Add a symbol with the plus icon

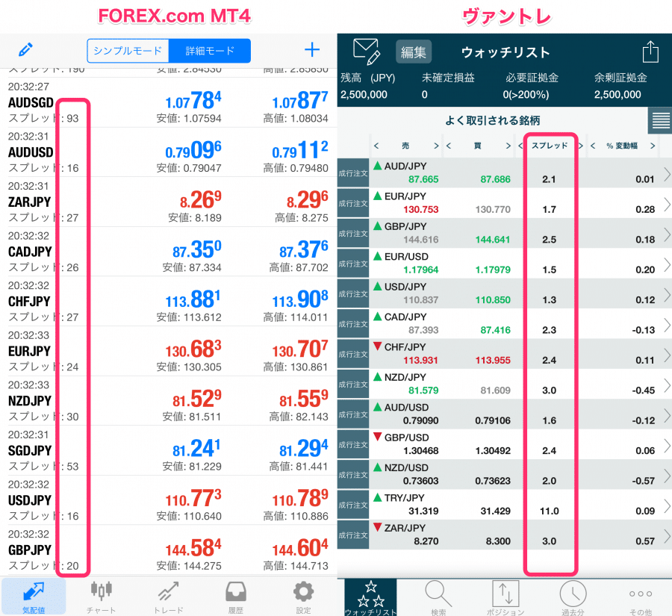click(312, 50)
